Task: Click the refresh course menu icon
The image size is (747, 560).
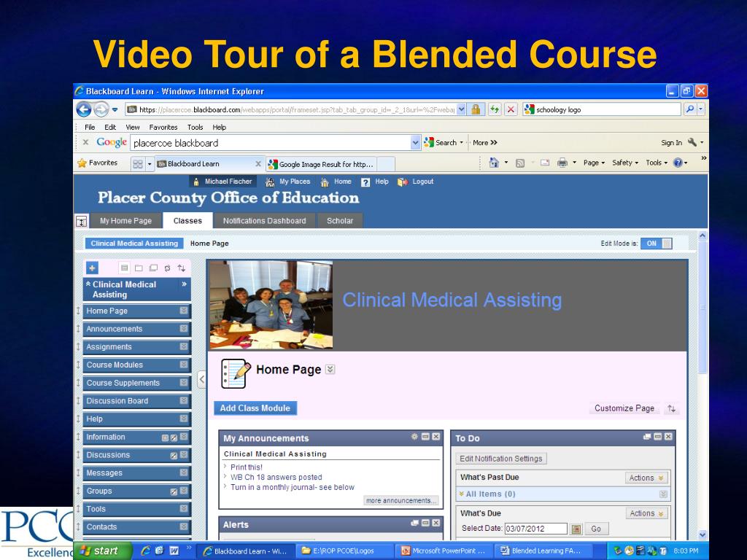Action: click(x=167, y=268)
